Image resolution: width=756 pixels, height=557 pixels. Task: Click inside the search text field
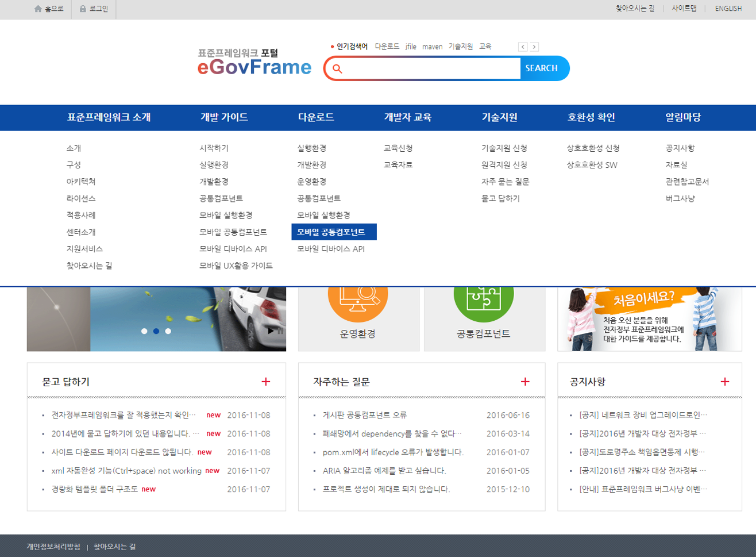[x=431, y=69]
